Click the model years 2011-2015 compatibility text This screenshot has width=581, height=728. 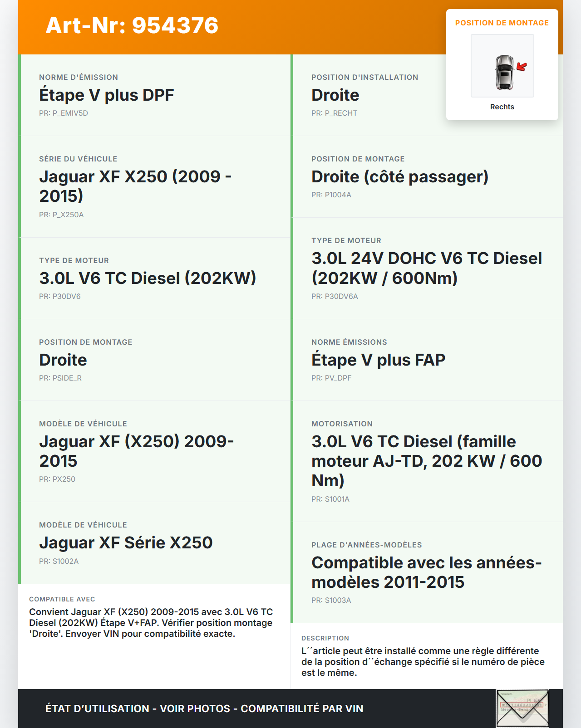(426, 572)
